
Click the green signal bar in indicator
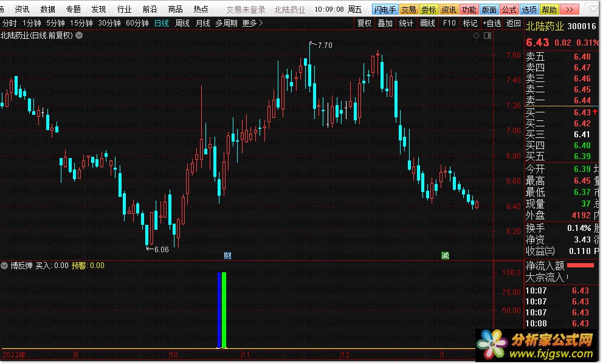pos(224,310)
